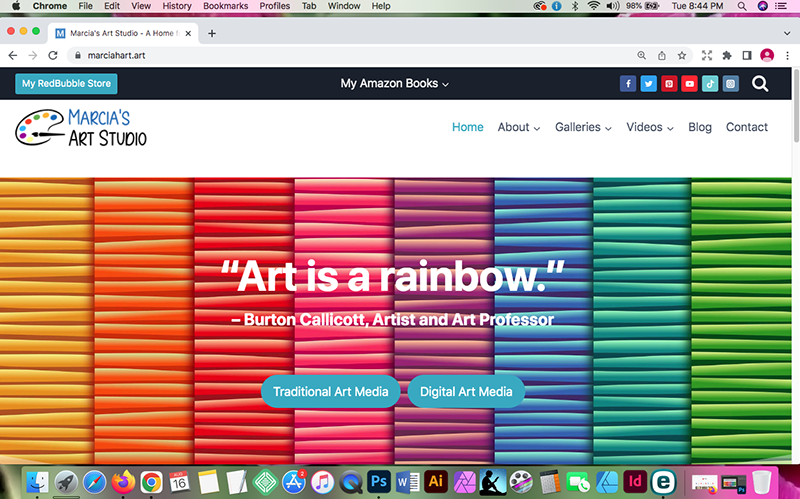Click the My RedBubble Store button

pos(66,84)
